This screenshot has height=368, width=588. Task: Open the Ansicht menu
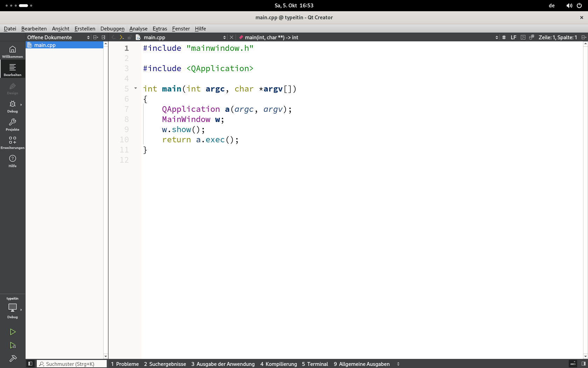[61, 29]
